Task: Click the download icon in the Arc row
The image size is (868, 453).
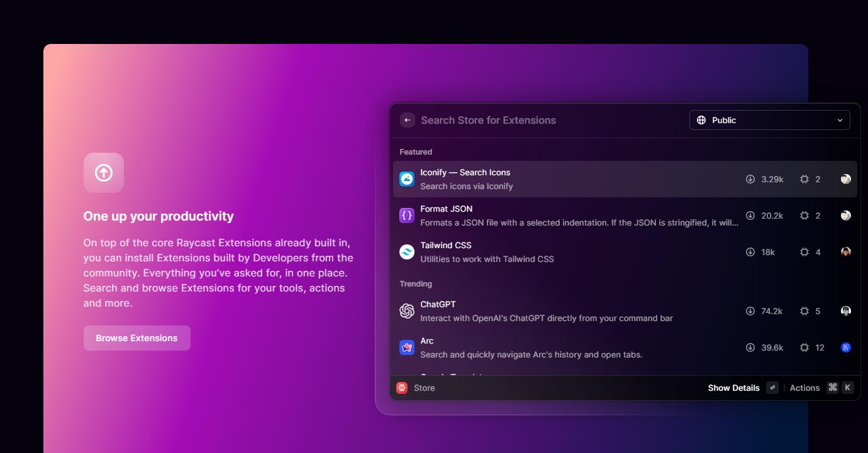Action: (750, 347)
